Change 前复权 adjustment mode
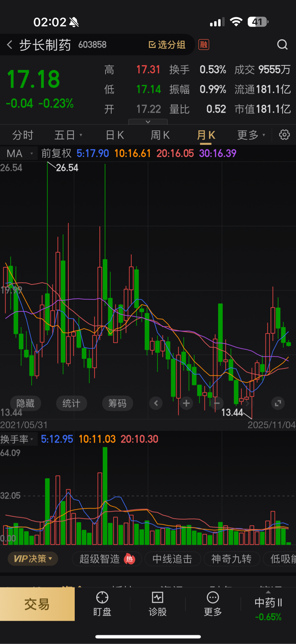The height and width of the screenshot is (644, 296). [56, 153]
